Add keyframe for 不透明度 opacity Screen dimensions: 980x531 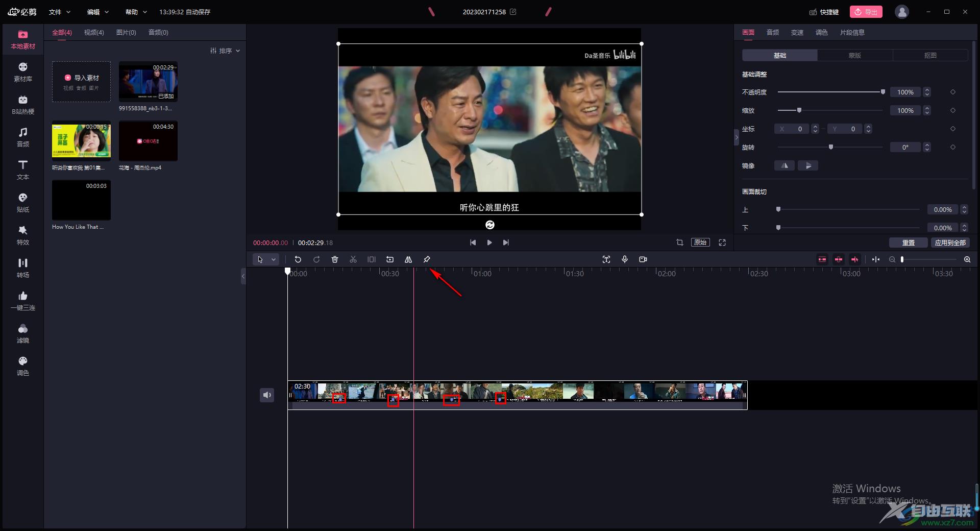pos(953,92)
